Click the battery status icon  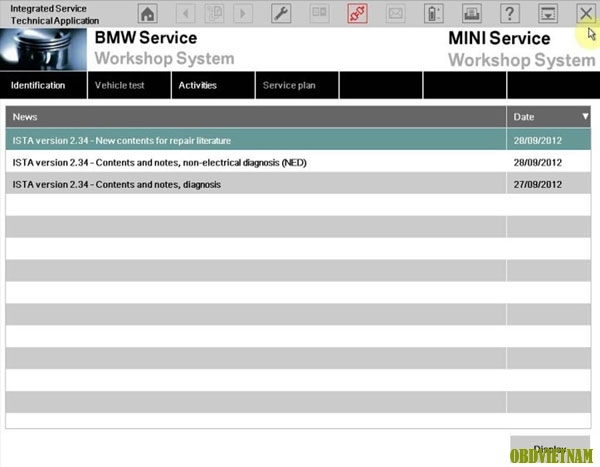pos(434,14)
